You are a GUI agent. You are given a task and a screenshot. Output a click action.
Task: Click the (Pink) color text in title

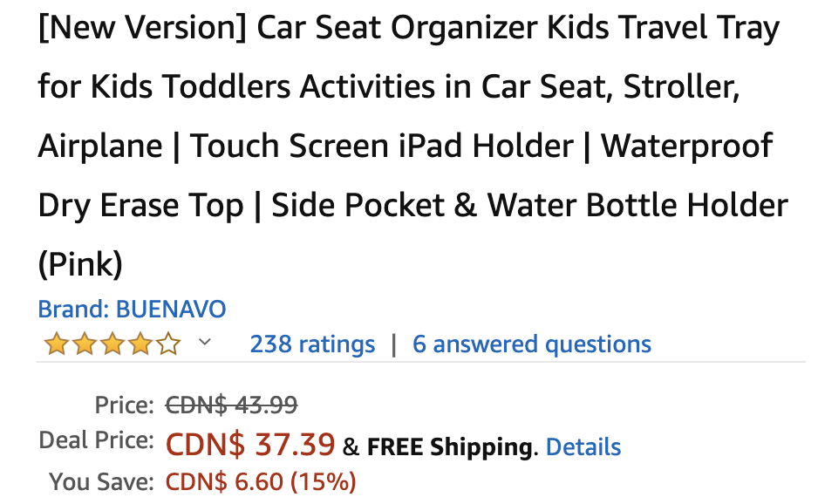pos(80,263)
